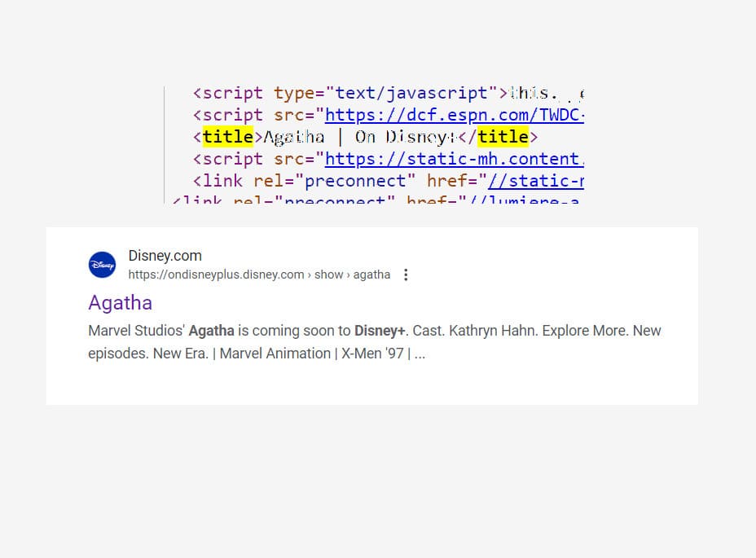Open the Agatha search result title
The width and height of the screenshot is (756, 558).
(x=120, y=303)
